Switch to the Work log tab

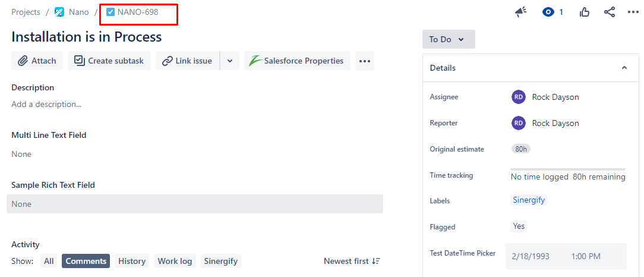click(x=175, y=261)
